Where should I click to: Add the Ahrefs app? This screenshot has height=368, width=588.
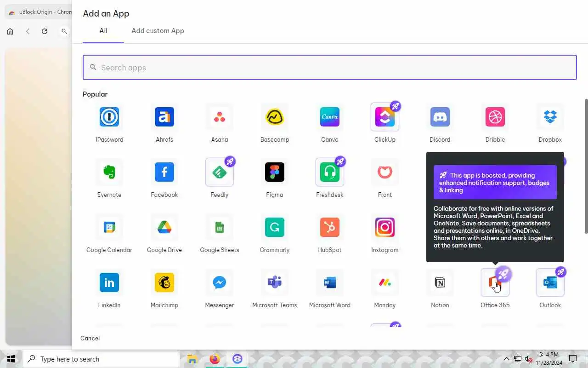(x=164, y=117)
